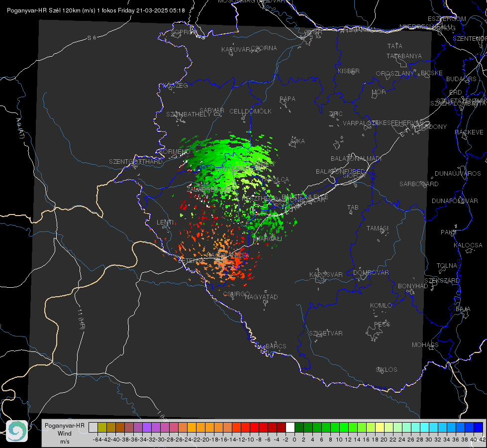Click the TAMASI city label
Screen dimensions: 487x448
pos(378,228)
